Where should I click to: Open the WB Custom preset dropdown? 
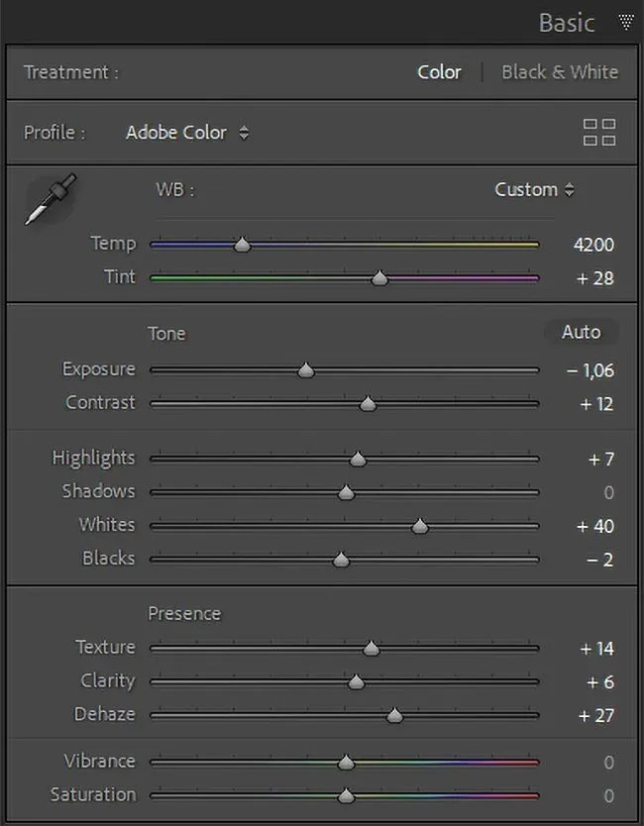pos(534,190)
